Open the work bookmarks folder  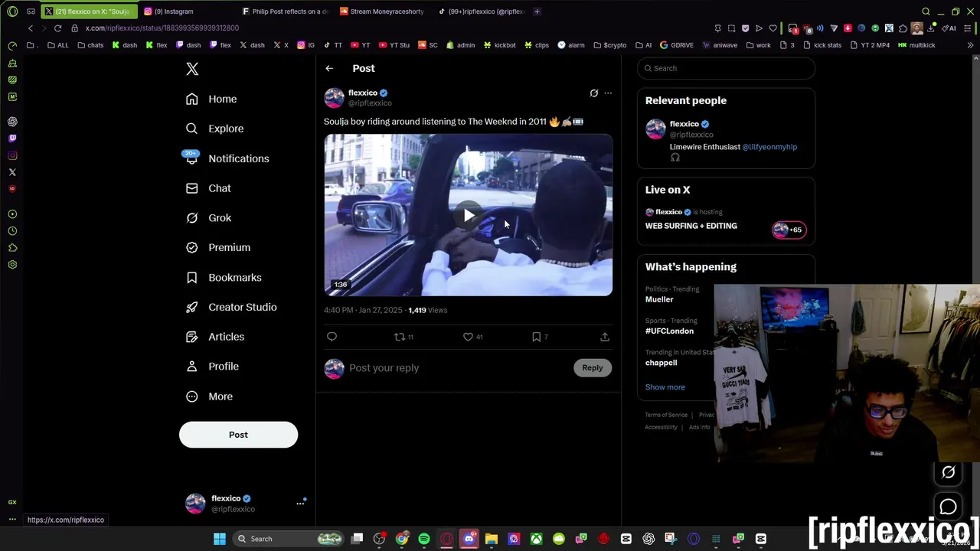point(758,45)
